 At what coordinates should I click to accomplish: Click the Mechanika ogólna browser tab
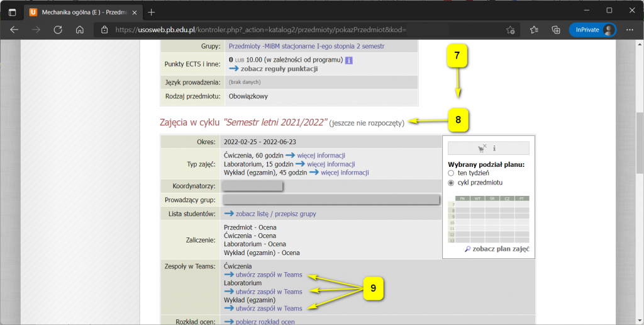pos(84,13)
